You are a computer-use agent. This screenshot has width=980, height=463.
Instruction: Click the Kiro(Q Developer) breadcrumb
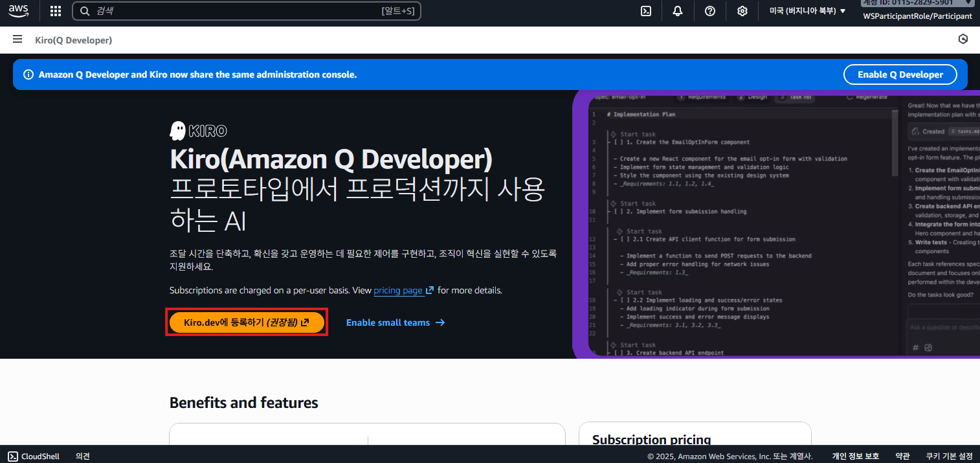(x=73, y=40)
